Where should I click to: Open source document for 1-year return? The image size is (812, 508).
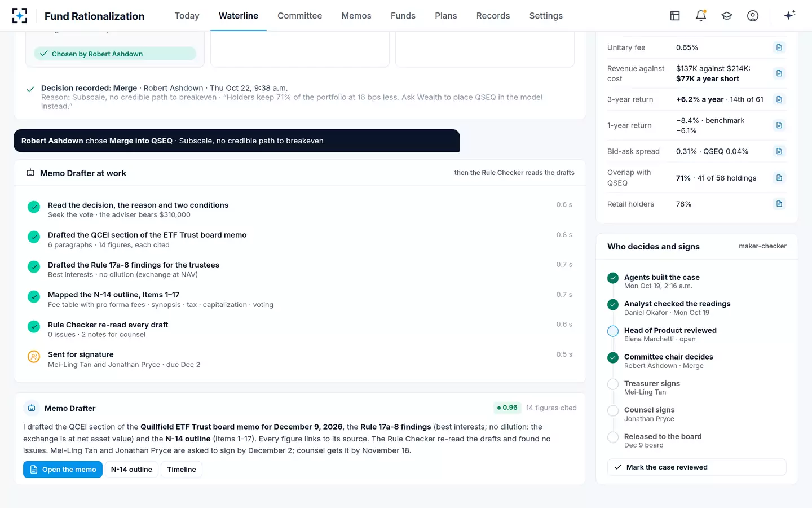779,125
